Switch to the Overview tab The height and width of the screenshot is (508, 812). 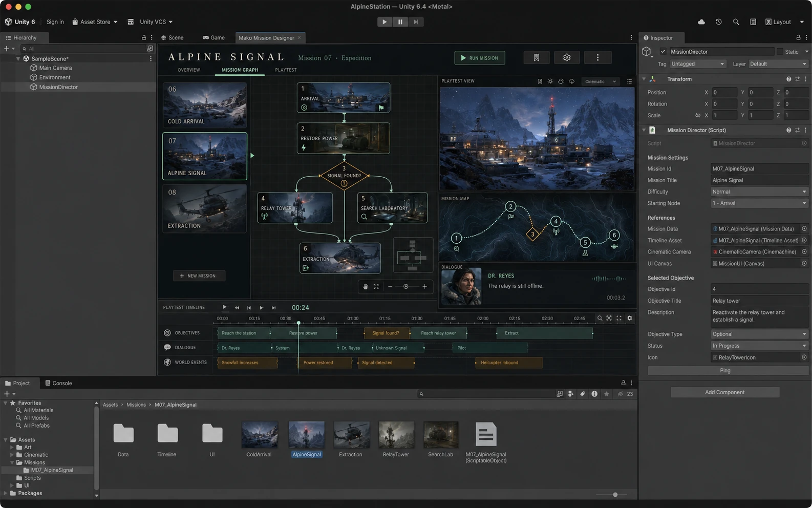[189, 70]
